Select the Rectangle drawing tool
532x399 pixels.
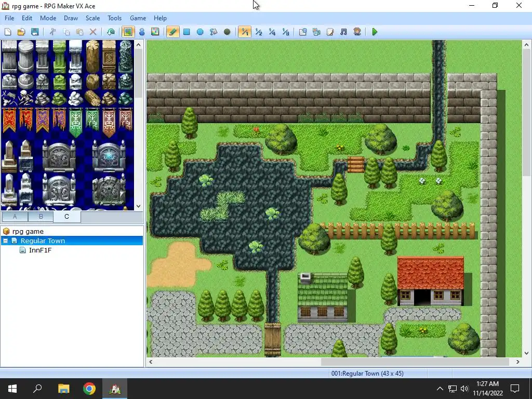click(x=187, y=32)
